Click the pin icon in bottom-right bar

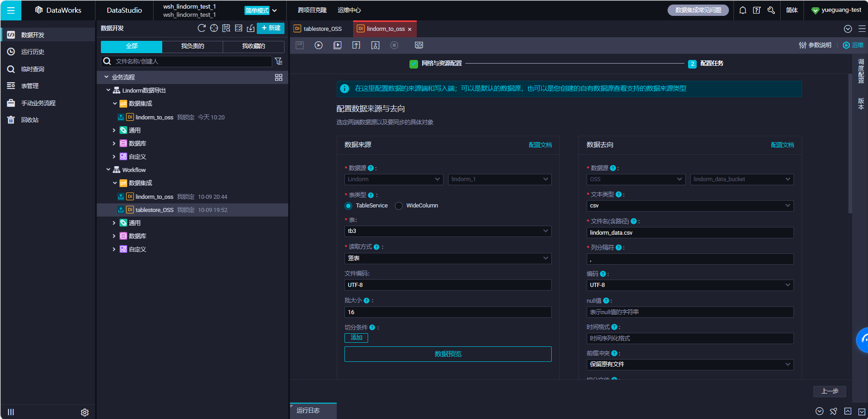point(833,411)
